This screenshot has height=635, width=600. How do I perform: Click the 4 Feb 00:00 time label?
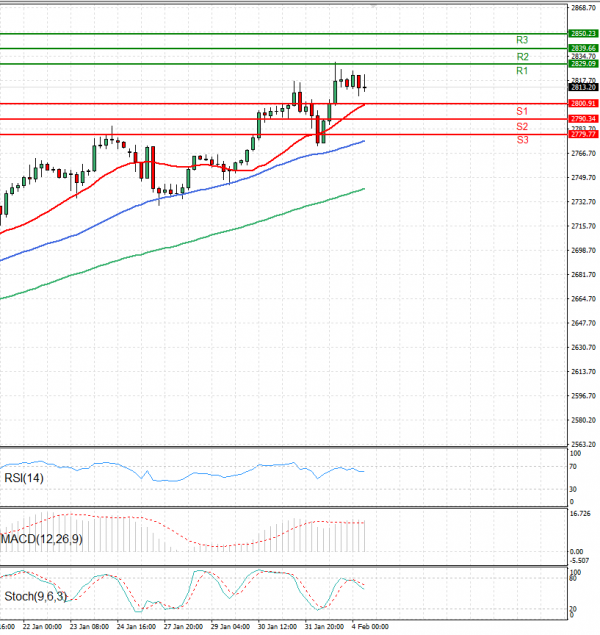tap(370, 626)
